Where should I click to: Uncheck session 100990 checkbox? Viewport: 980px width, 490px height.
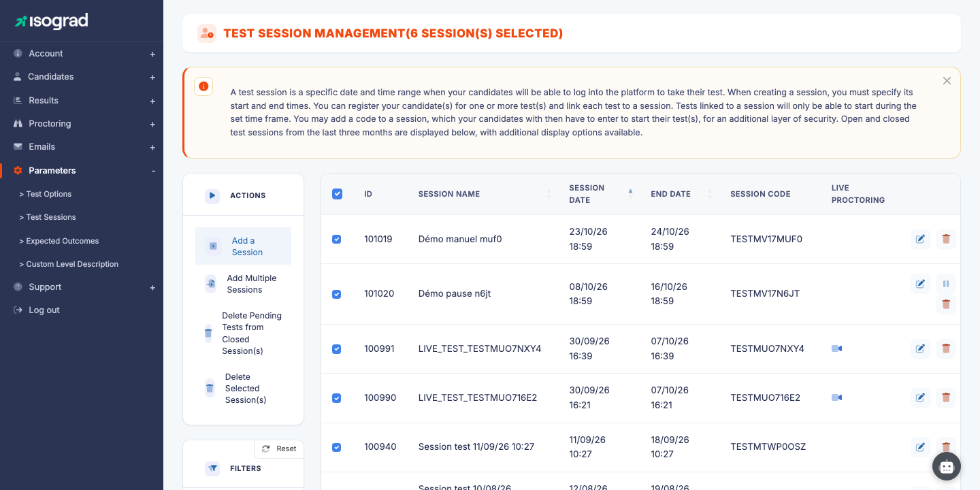click(x=336, y=398)
